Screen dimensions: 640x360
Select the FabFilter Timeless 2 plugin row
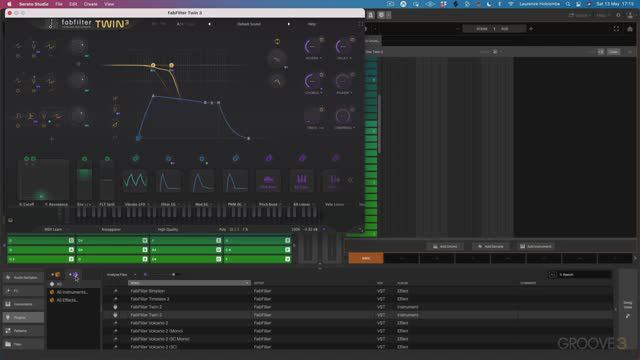358,299
